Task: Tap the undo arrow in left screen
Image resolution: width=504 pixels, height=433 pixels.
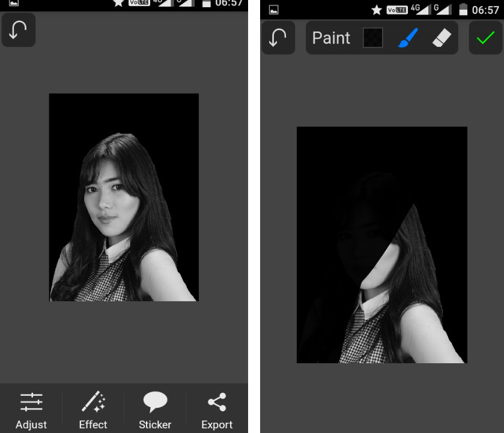Action: [18, 30]
